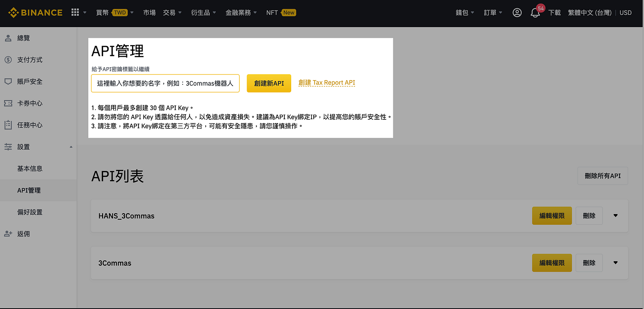Go to 市場 in top navigation

(149, 12)
